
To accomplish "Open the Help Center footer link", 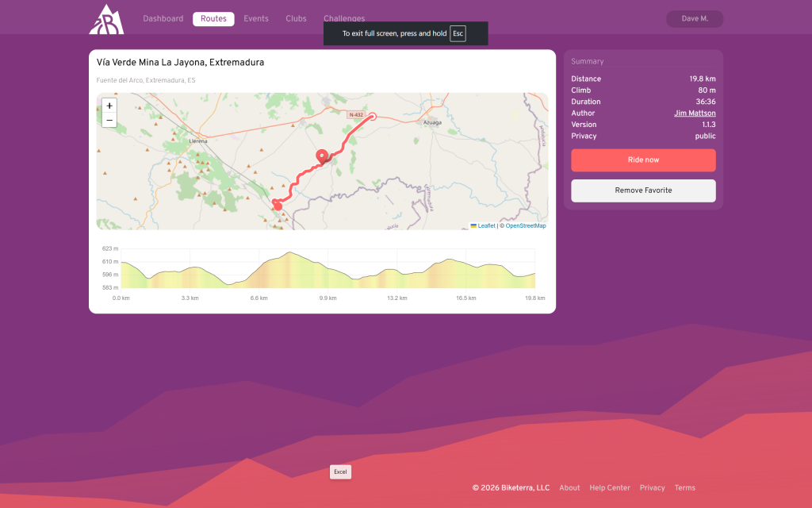I will (x=610, y=488).
